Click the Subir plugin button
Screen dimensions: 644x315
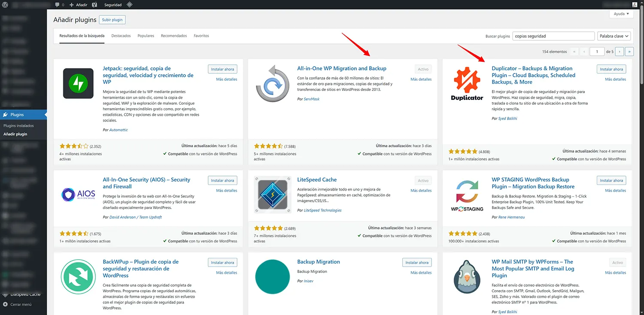[x=112, y=20]
